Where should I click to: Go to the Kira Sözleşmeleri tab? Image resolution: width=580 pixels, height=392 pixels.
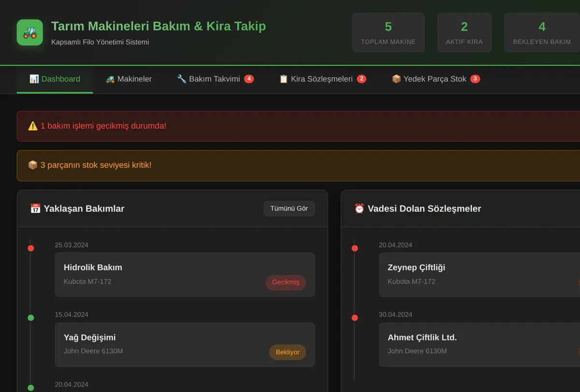322,79
